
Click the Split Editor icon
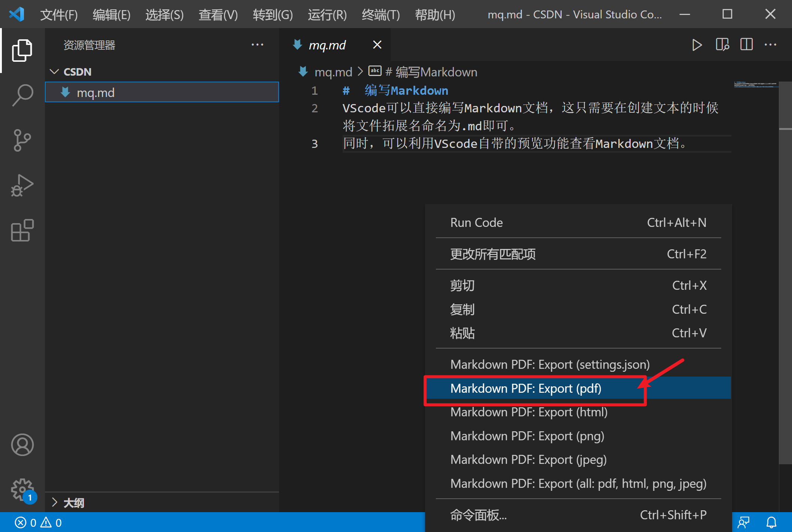(746, 45)
